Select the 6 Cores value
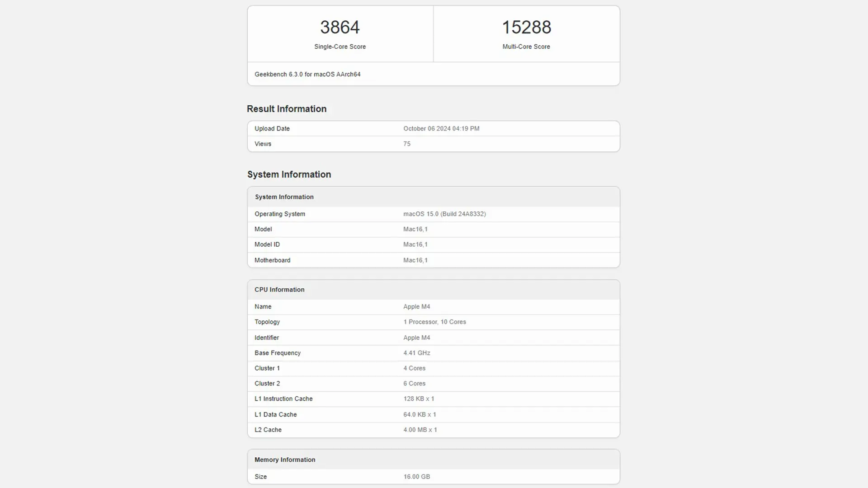Image resolution: width=868 pixels, height=488 pixels. point(415,384)
